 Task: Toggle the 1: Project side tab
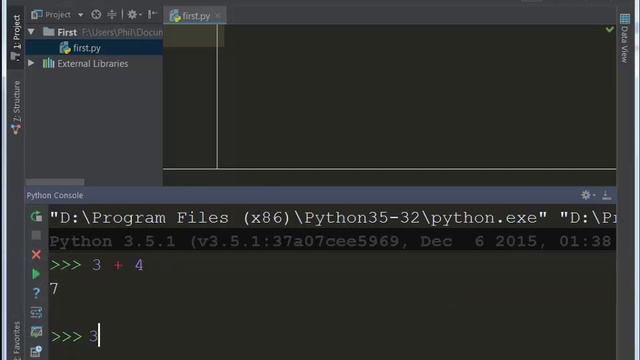[16, 38]
